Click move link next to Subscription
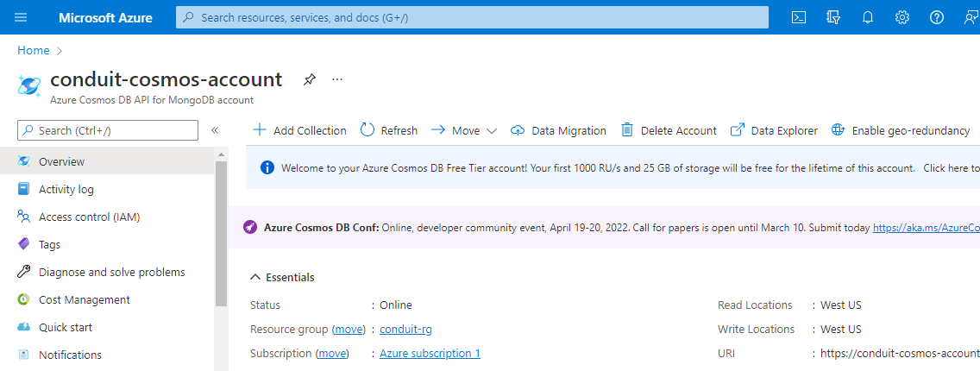Viewport: 980px width, 371px height. coord(332,354)
